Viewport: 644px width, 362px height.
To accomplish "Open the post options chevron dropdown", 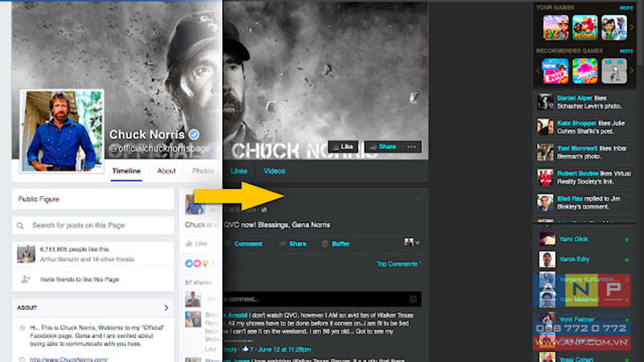I will point(419,199).
